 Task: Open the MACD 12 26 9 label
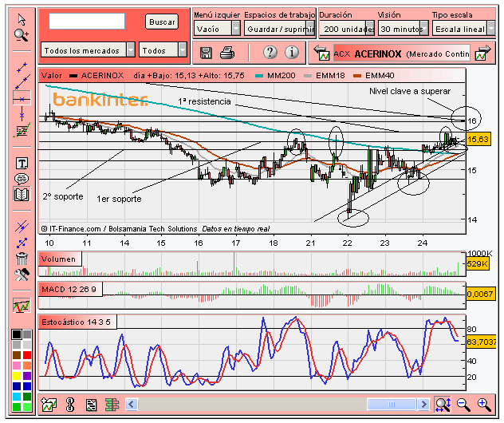pyautogui.click(x=70, y=289)
